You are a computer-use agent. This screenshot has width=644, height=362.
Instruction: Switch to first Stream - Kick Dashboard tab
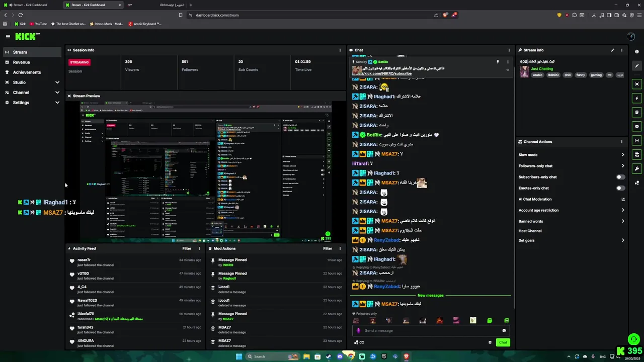30,5
